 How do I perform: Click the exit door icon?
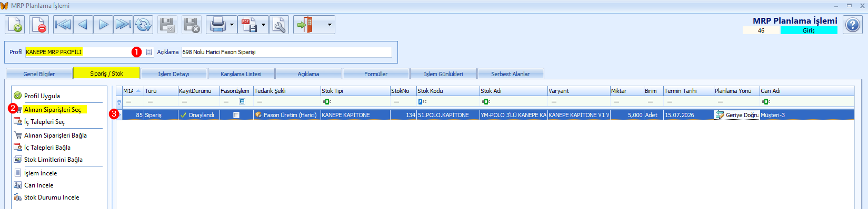tap(305, 25)
